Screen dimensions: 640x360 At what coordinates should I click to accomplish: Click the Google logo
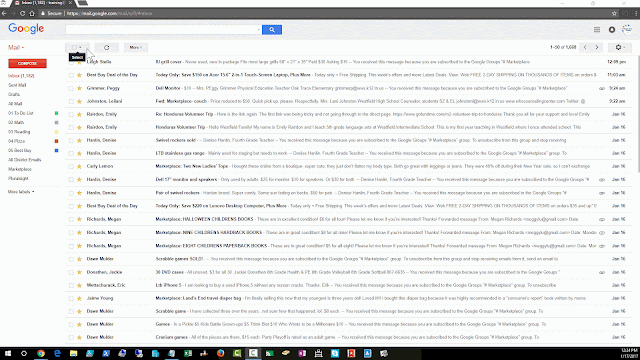[26, 29]
